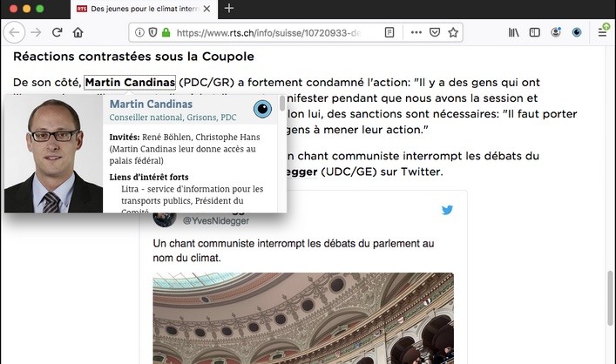616x364 pixels.
Task: Open the Library bookshelf icon
Action: [513, 32]
